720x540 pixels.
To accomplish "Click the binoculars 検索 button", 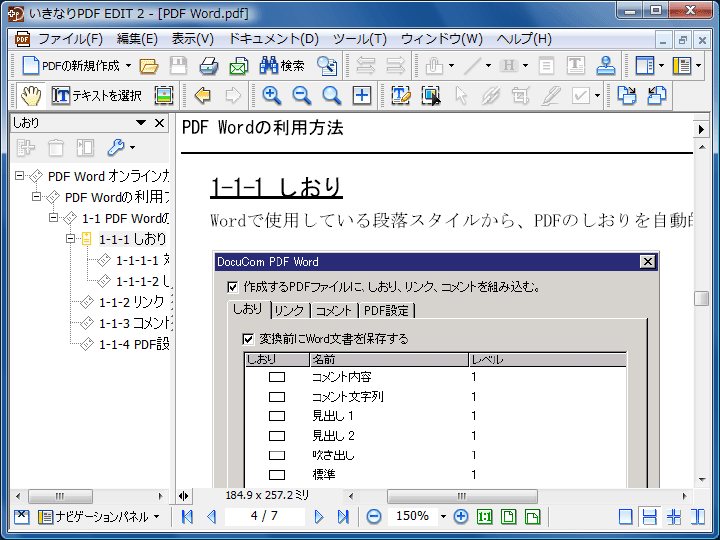I will pyautogui.click(x=281, y=66).
